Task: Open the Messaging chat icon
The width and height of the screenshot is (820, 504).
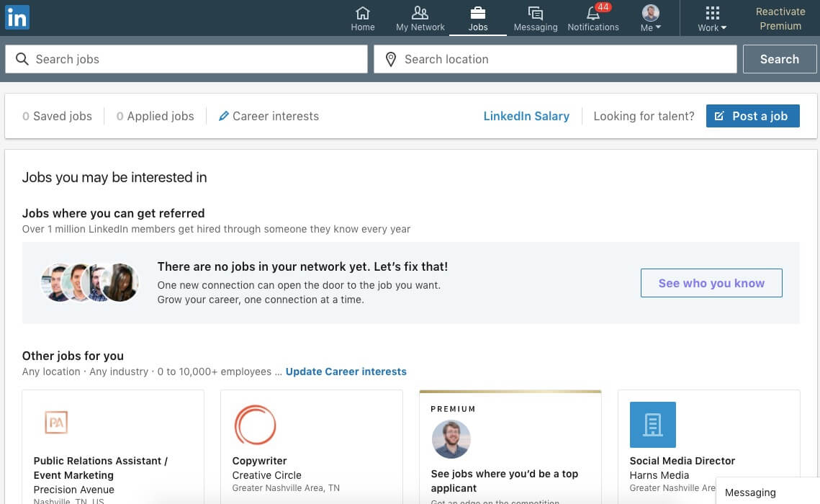Action: point(535,12)
